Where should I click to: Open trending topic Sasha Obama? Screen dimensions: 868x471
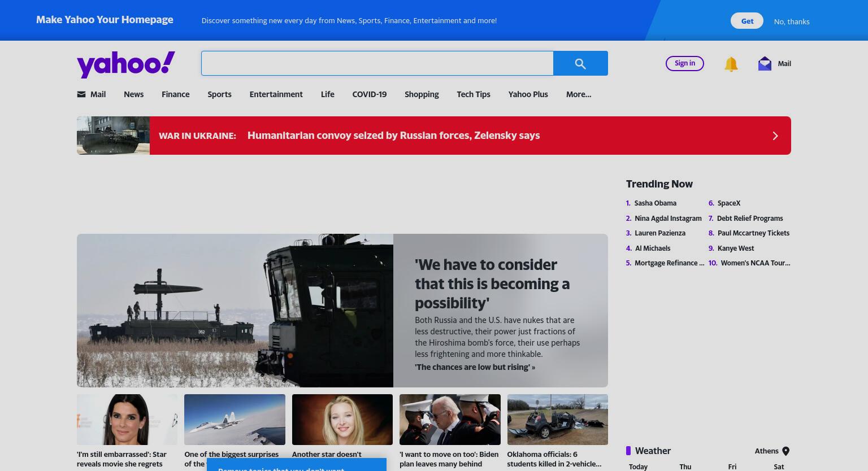tap(655, 203)
